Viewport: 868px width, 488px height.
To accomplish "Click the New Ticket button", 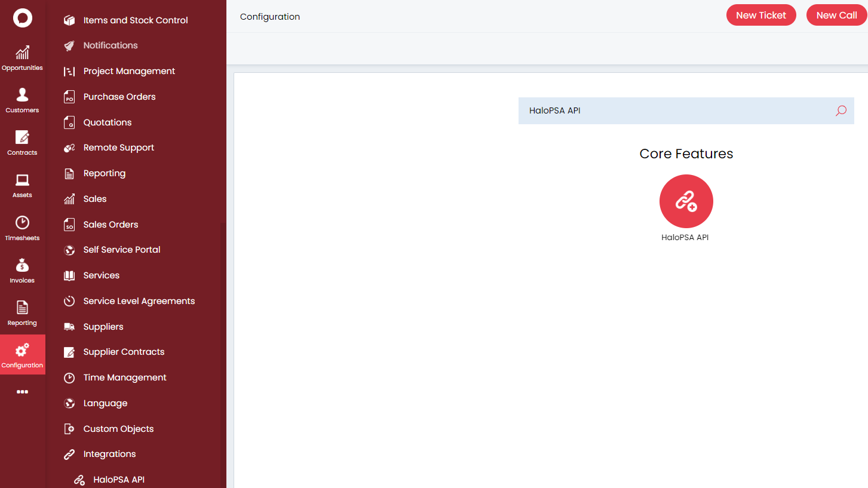I will [761, 15].
